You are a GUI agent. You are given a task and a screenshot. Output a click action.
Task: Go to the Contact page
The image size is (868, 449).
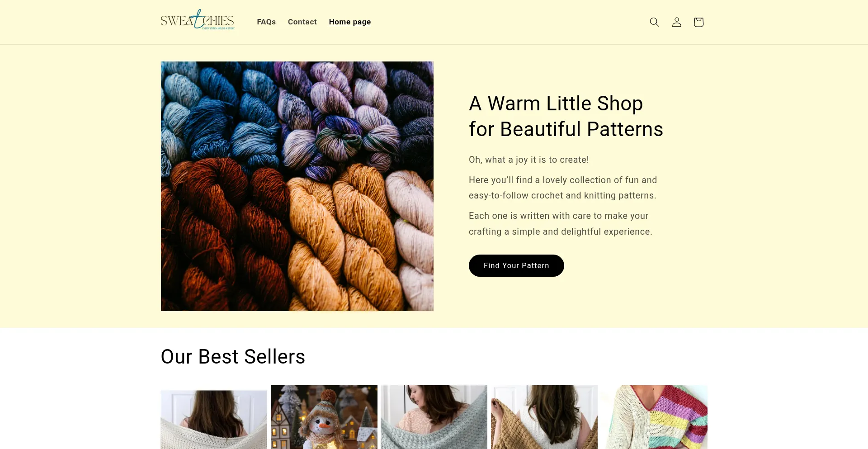[302, 22]
